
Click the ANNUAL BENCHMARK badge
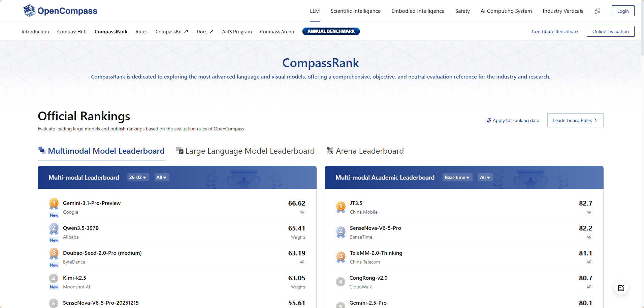[331, 31]
